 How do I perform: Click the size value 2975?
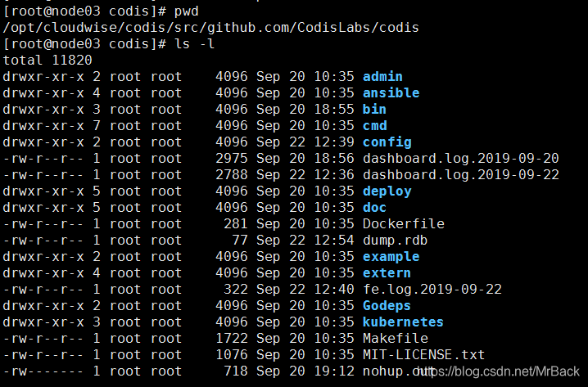[x=232, y=159]
